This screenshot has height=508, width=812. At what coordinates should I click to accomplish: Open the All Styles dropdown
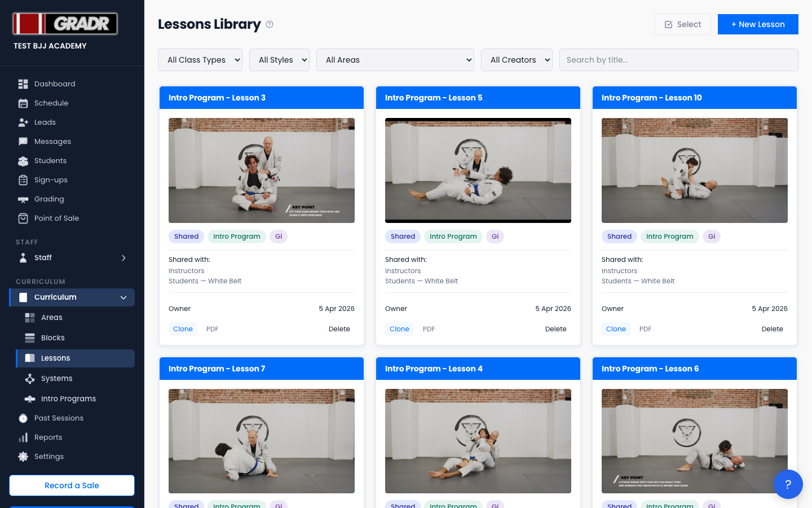click(279, 60)
